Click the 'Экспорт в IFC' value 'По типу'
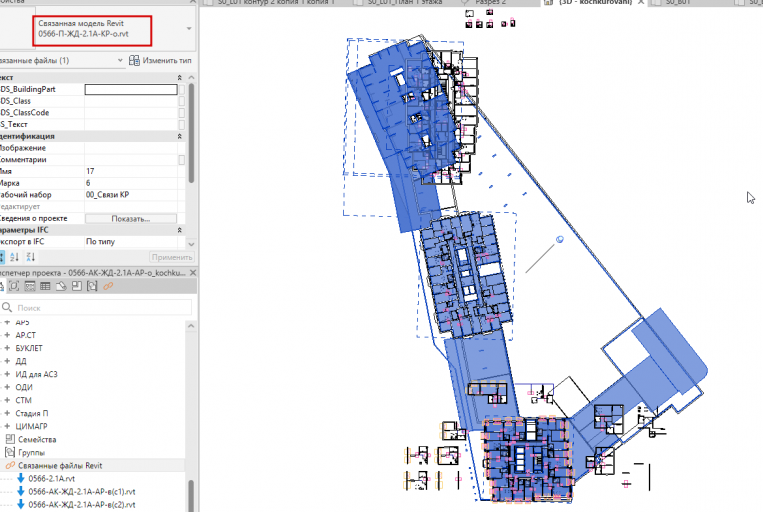Viewport: 763px width, 512px height. coord(100,241)
